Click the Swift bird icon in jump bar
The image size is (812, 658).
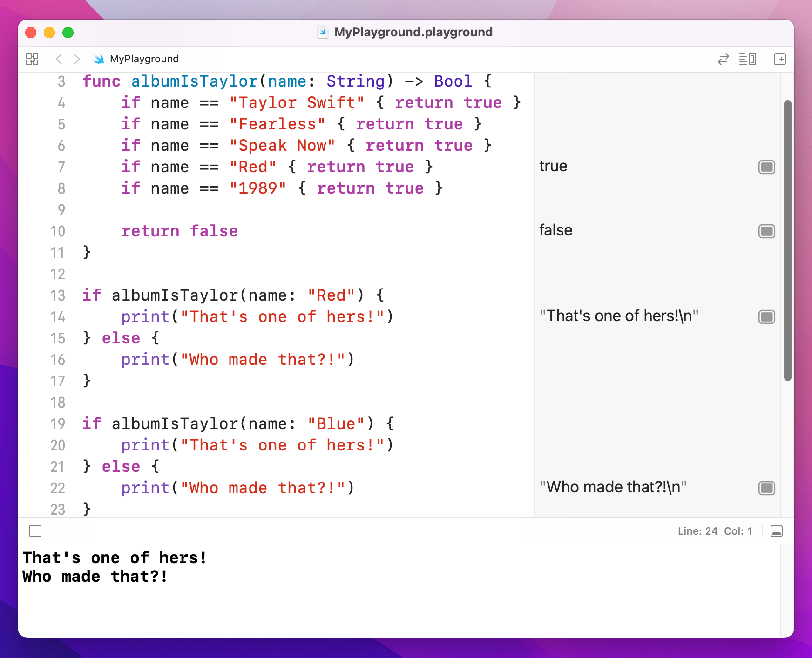98,59
